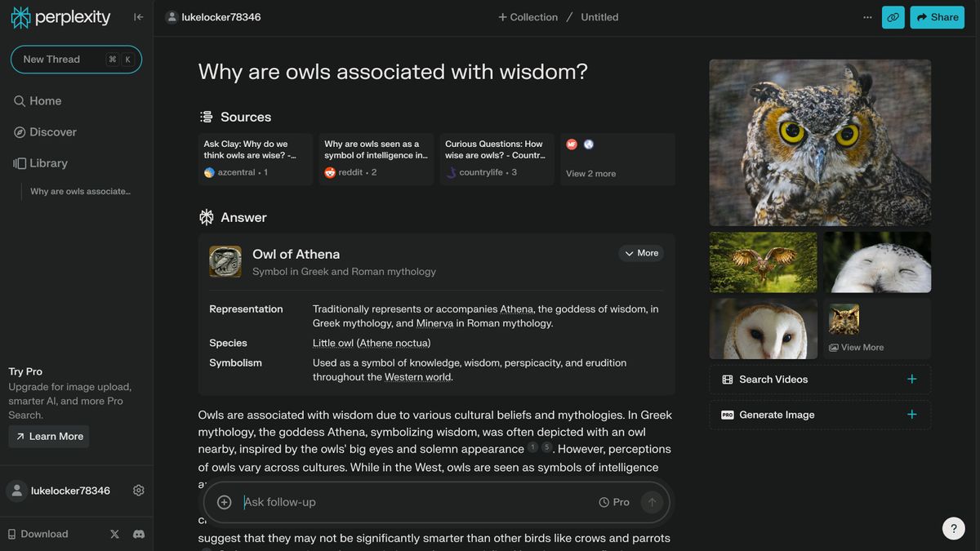The height and width of the screenshot is (551, 980).
Task: Open the large owl image thumbnail
Action: pyautogui.click(x=820, y=142)
